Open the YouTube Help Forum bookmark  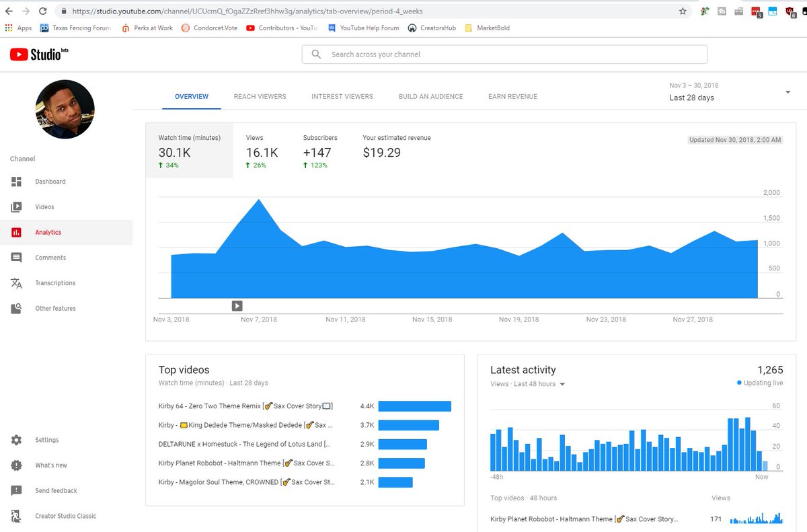click(363, 28)
